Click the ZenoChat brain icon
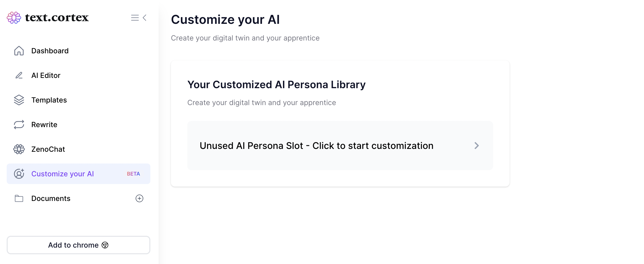 coord(19,149)
